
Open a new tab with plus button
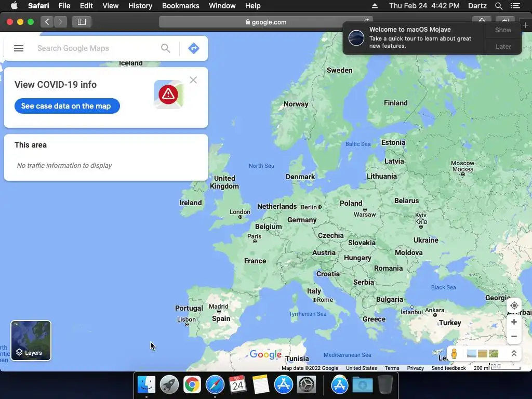(x=526, y=25)
